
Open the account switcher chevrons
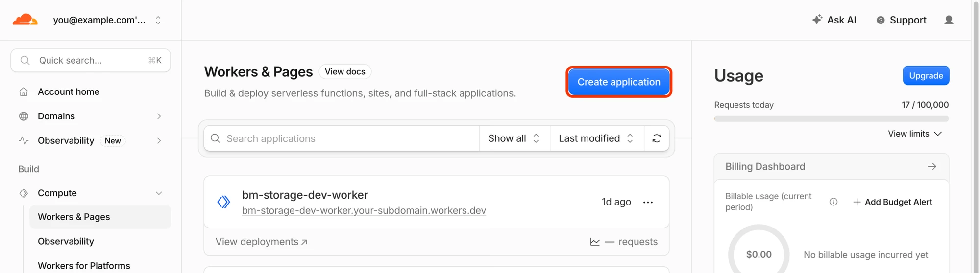point(158,20)
